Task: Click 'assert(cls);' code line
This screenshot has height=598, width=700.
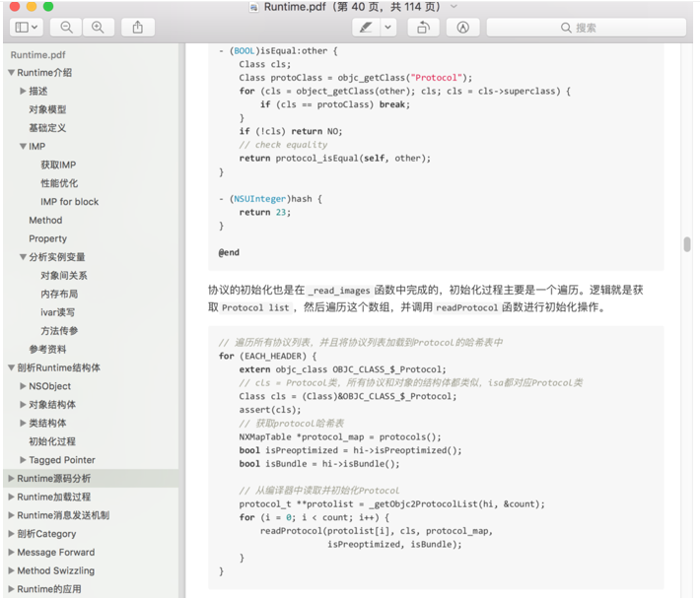Action: click(269, 410)
